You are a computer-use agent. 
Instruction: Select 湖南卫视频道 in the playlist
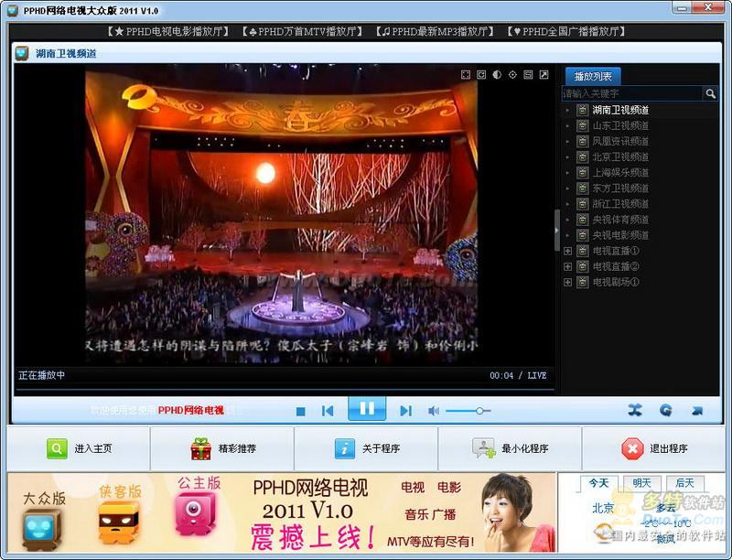tap(620, 110)
